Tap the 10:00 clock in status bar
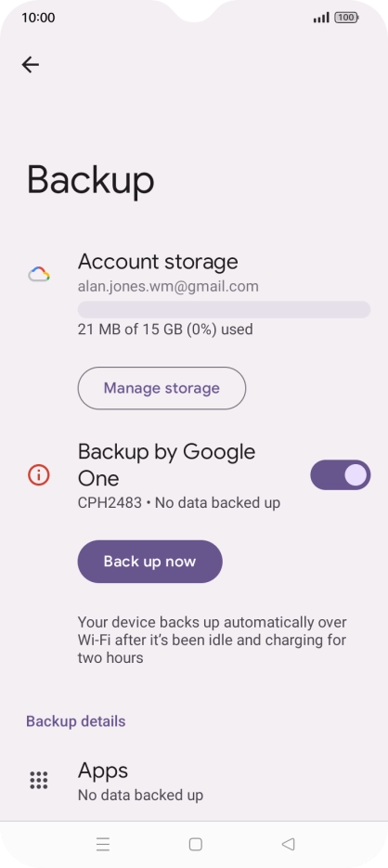Screen dimensions: 388x868 click(38, 18)
